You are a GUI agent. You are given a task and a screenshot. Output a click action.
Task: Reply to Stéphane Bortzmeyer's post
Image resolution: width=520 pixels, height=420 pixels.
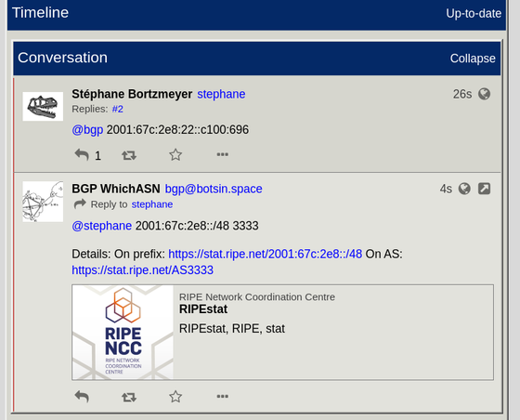click(82, 154)
